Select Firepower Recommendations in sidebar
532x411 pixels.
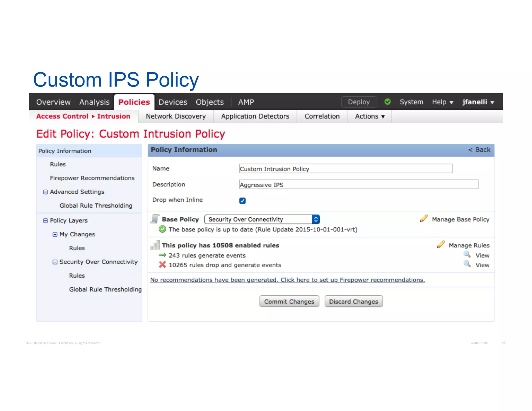(92, 178)
